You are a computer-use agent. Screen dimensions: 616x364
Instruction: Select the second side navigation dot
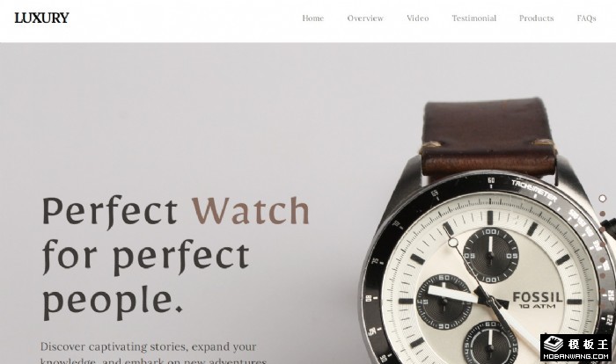click(x=602, y=214)
